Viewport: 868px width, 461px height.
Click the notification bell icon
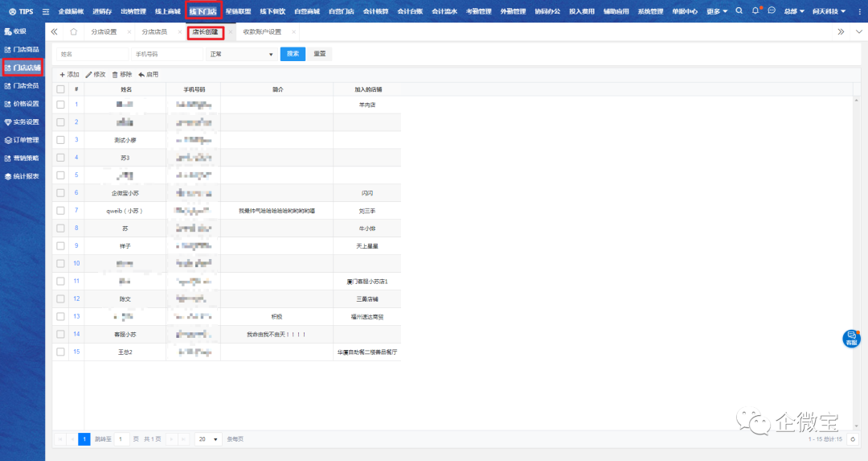(755, 11)
